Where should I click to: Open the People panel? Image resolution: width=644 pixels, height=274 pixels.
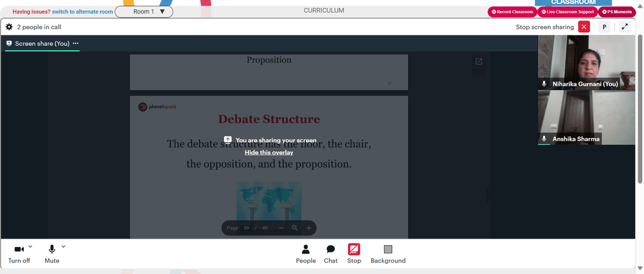(x=305, y=254)
